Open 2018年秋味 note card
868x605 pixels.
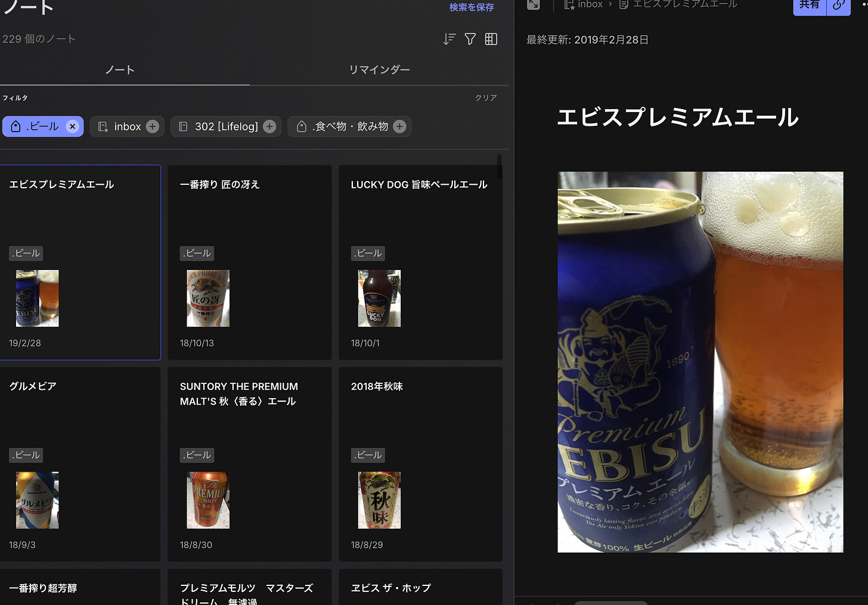click(421, 464)
